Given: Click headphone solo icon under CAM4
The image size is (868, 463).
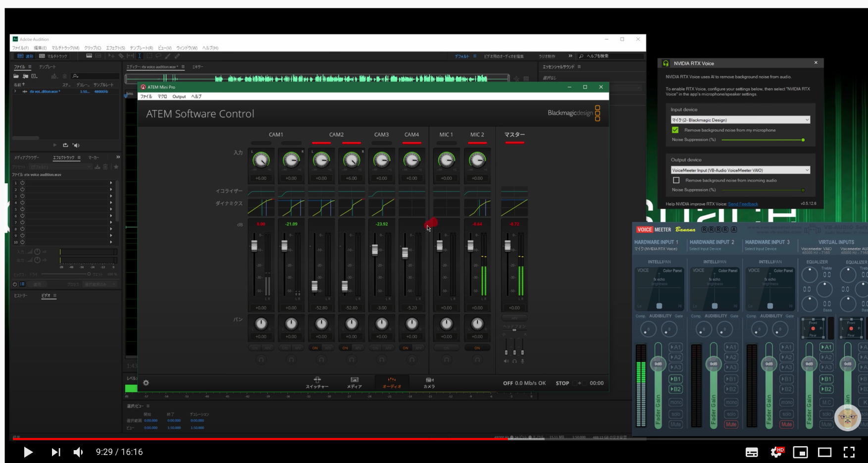Looking at the screenshot, I should (412, 360).
